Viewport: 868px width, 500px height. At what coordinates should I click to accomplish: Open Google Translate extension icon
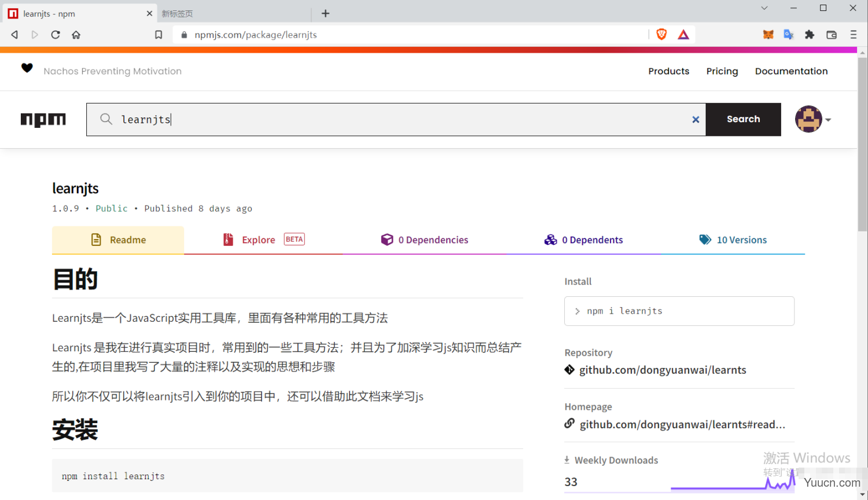coord(789,35)
